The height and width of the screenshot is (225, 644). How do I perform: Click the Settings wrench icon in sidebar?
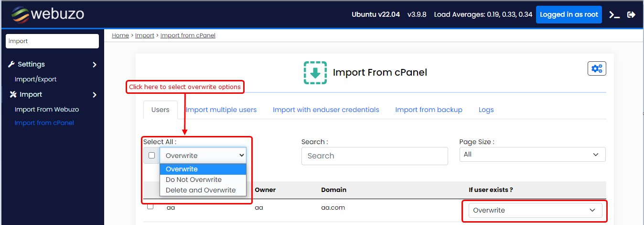[x=12, y=64]
